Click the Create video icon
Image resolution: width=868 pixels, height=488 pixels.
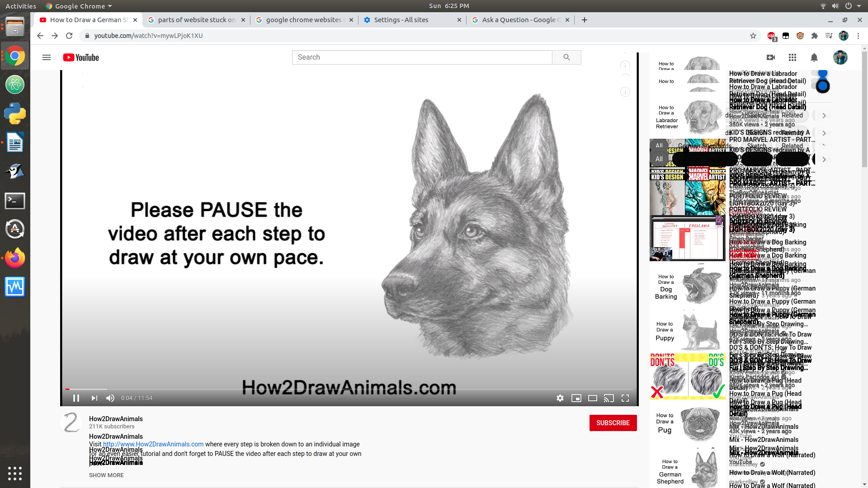pos(771,57)
